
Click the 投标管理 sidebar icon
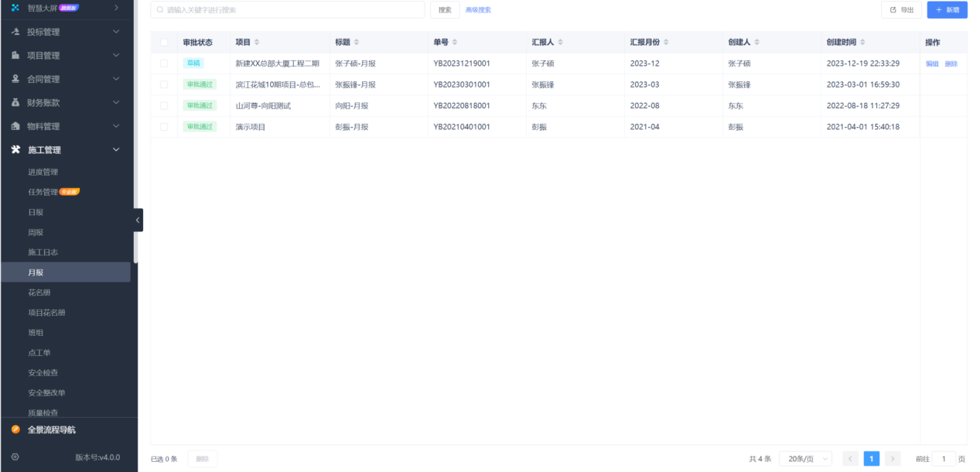(15, 32)
